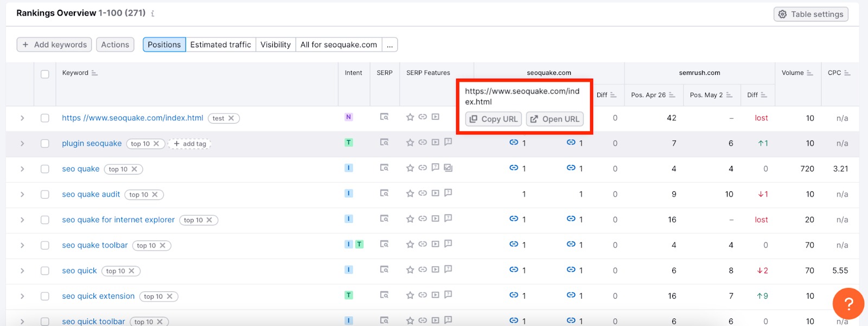Click Copy URL in the popup

tap(494, 119)
